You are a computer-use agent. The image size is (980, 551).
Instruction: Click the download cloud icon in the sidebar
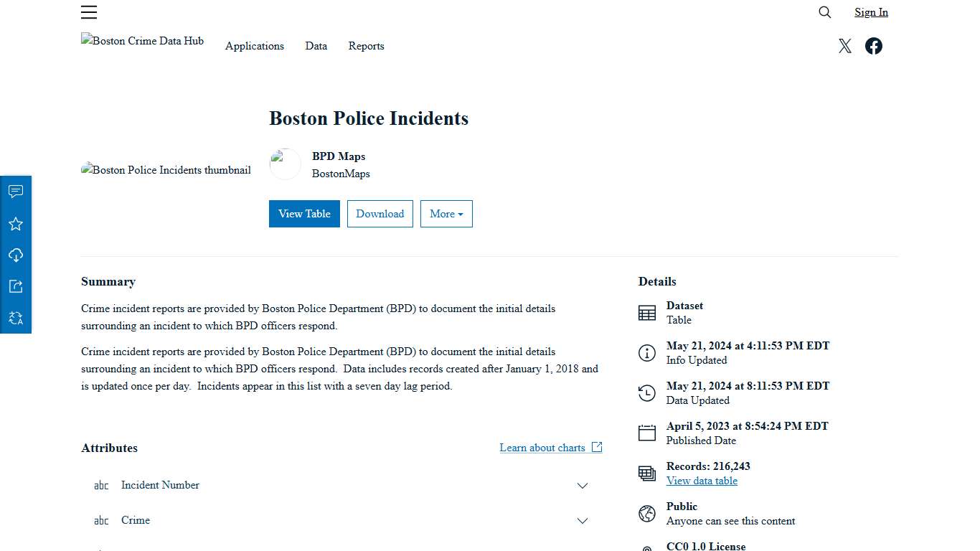pos(16,255)
